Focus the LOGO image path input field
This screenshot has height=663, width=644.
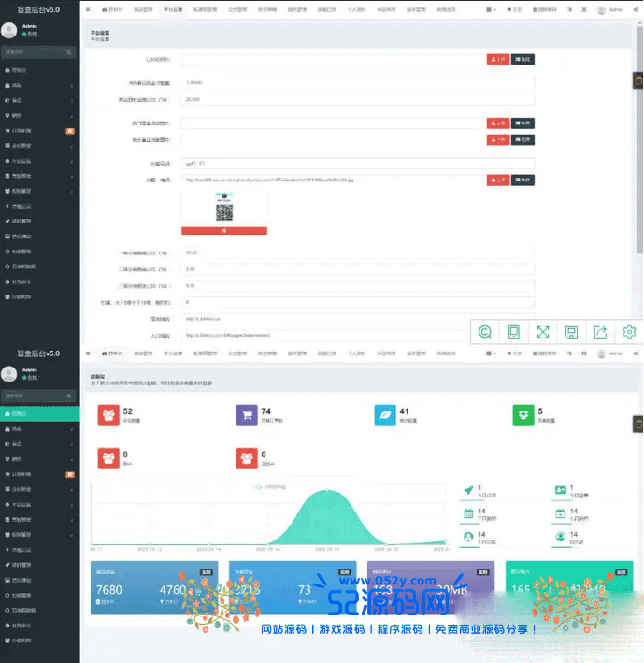click(x=333, y=59)
